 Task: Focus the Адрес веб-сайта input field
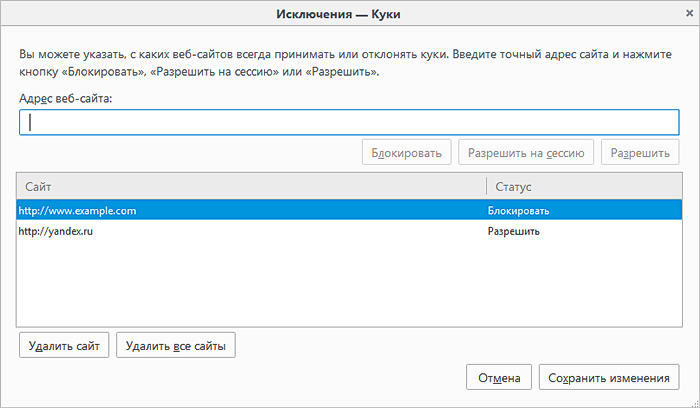tap(349, 122)
